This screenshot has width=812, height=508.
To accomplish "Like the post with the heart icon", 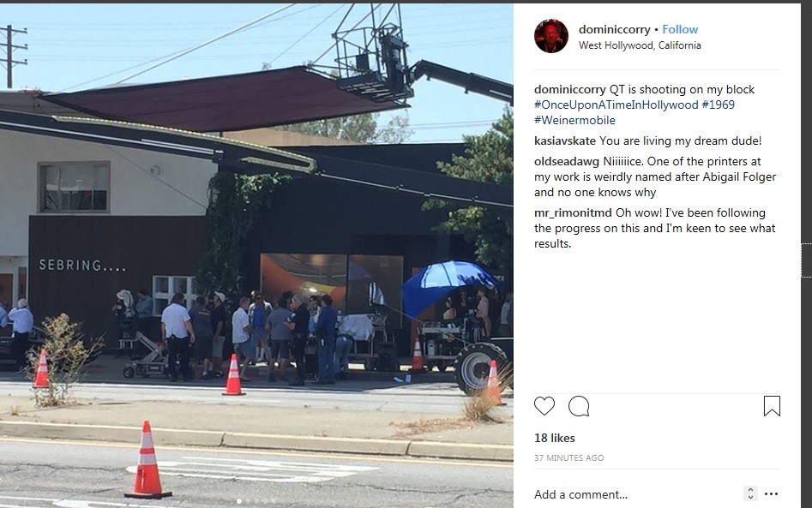I will (x=544, y=406).
